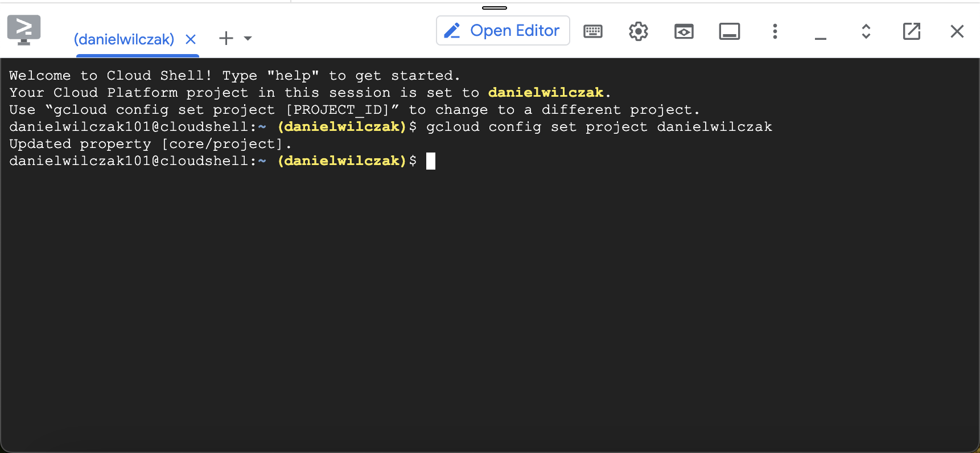Click 'Updated property [core/project].' output line
Screen dimensions: 980x453
[x=150, y=144]
